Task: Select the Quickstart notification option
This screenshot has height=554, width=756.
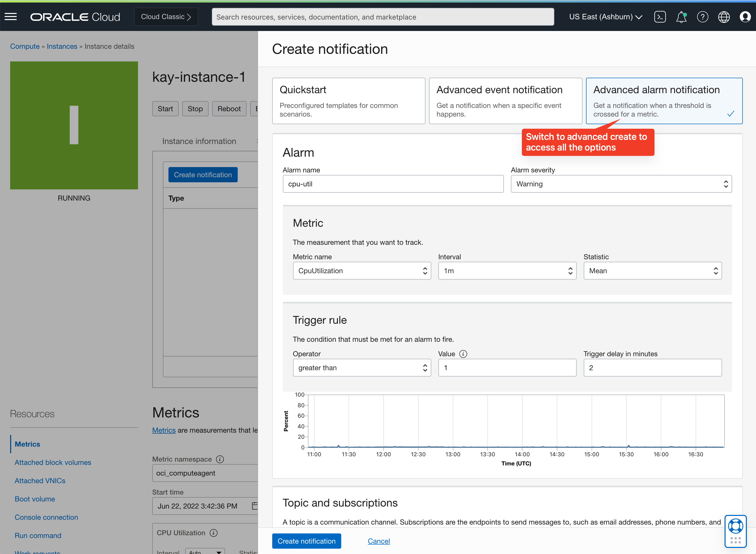Action: tap(349, 101)
